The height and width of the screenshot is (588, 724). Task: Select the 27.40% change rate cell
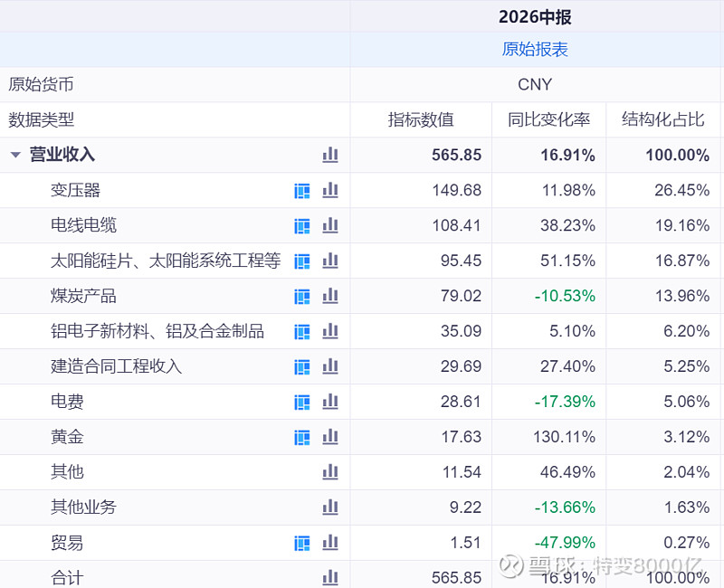567,366
